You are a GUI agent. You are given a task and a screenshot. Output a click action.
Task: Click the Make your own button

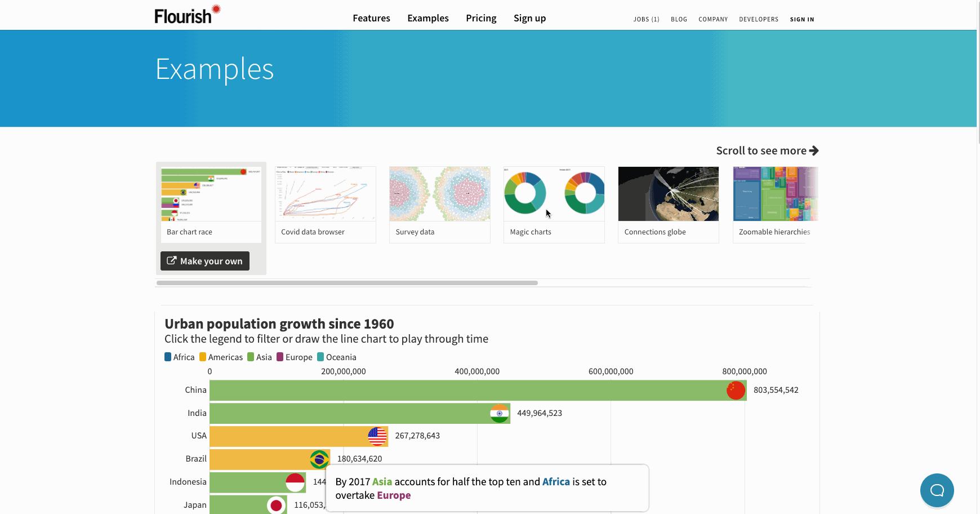[205, 261]
